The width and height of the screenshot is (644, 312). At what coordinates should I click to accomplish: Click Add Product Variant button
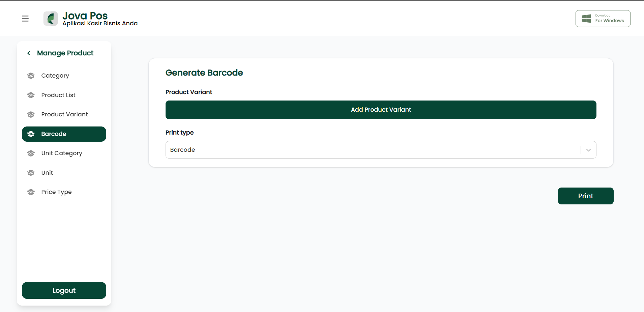(381, 110)
